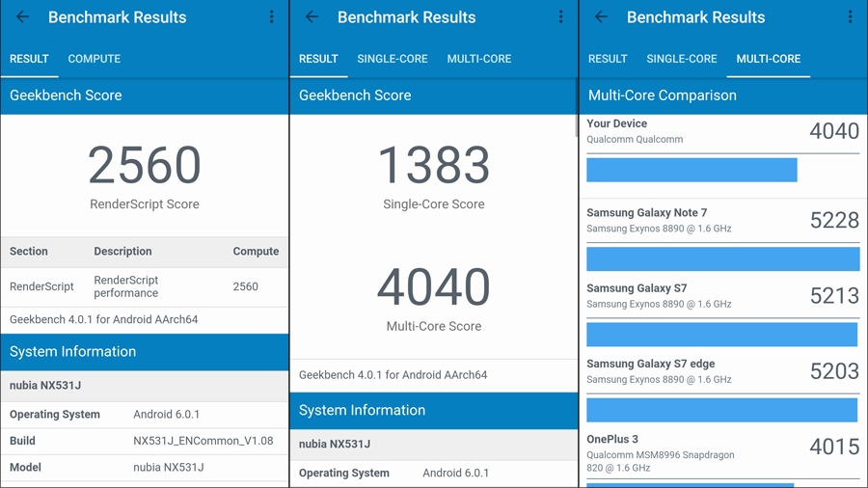Tap Your Device 4040 score bar
The height and width of the screenshot is (488, 868).
tap(692, 170)
